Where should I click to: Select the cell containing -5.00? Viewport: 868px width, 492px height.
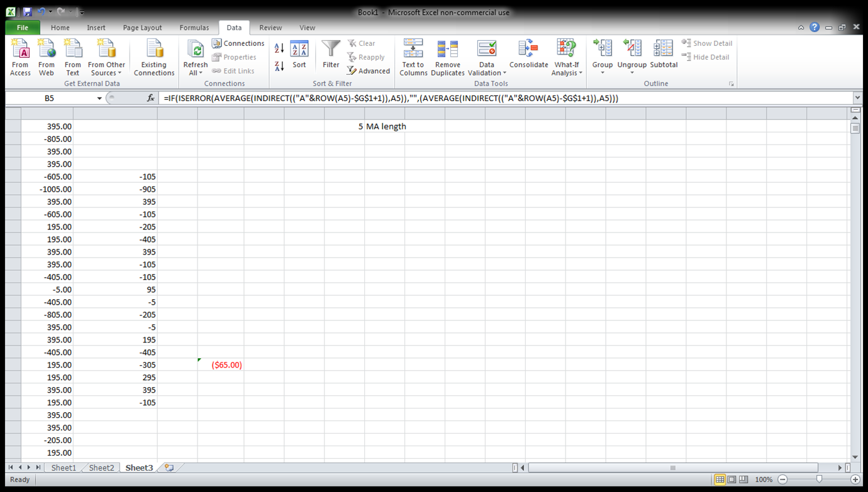point(47,290)
